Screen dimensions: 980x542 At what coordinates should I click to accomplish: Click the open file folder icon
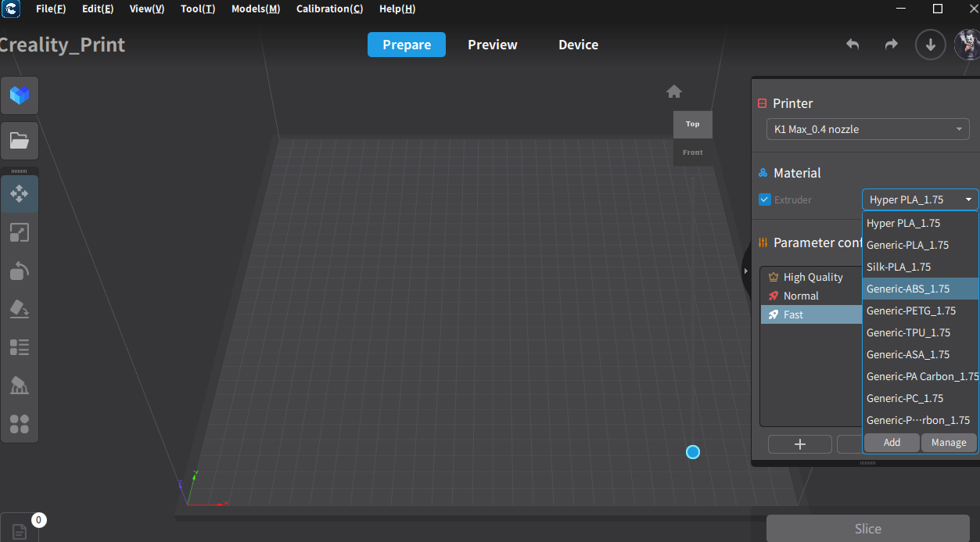(20, 141)
